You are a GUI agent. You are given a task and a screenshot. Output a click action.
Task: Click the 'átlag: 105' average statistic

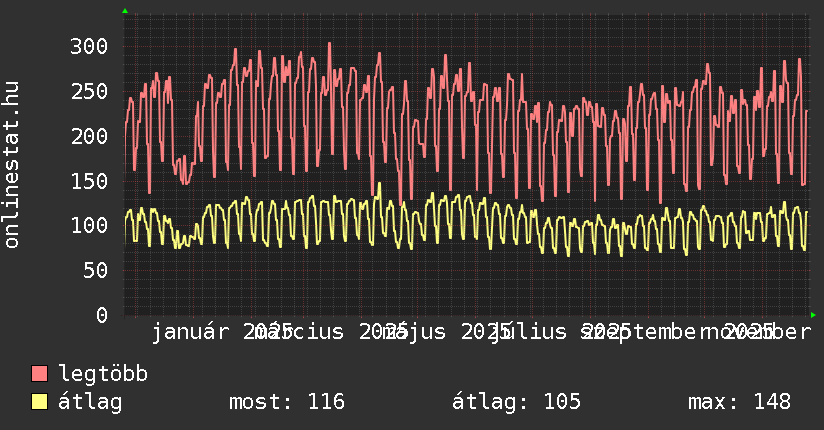(x=516, y=402)
